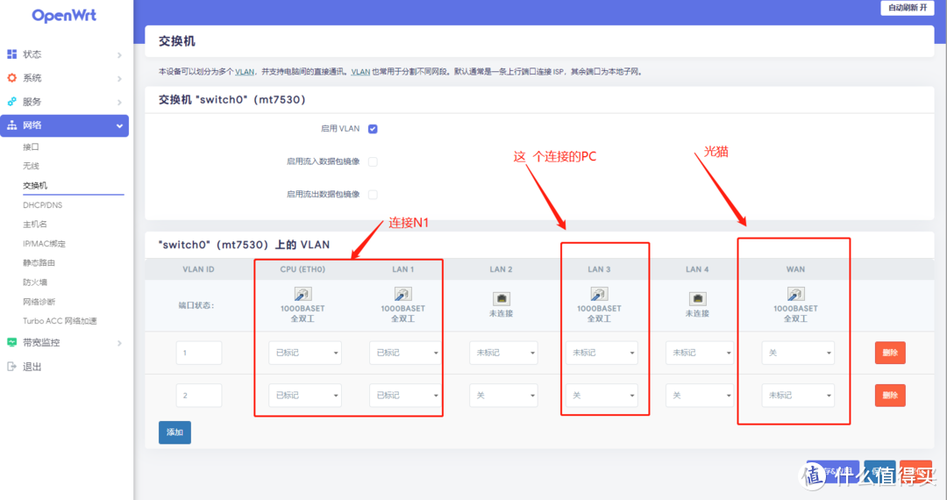Expand the 状态 menu chevron
This screenshot has width=947, height=500.
[119, 55]
